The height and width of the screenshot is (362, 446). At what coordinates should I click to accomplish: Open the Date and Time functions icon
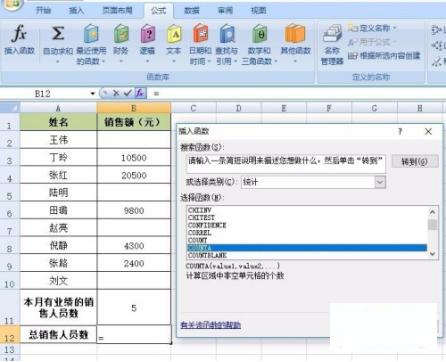[200, 34]
